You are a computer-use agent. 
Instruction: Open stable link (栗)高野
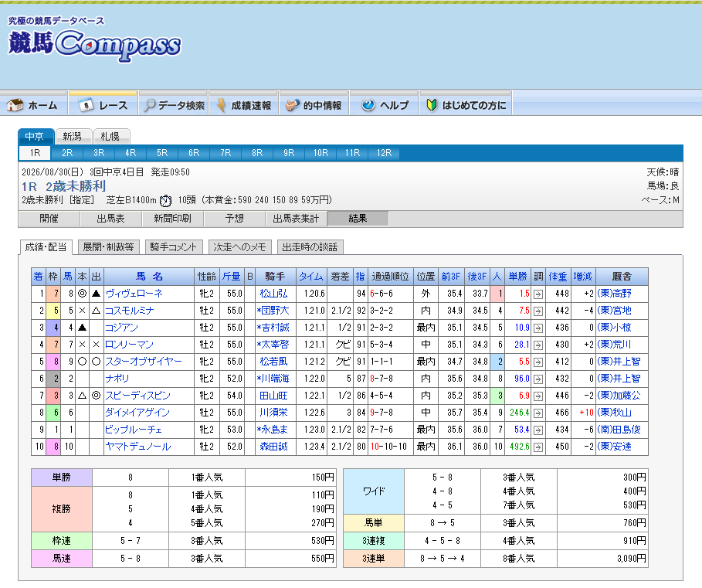click(x=614, y=294)
